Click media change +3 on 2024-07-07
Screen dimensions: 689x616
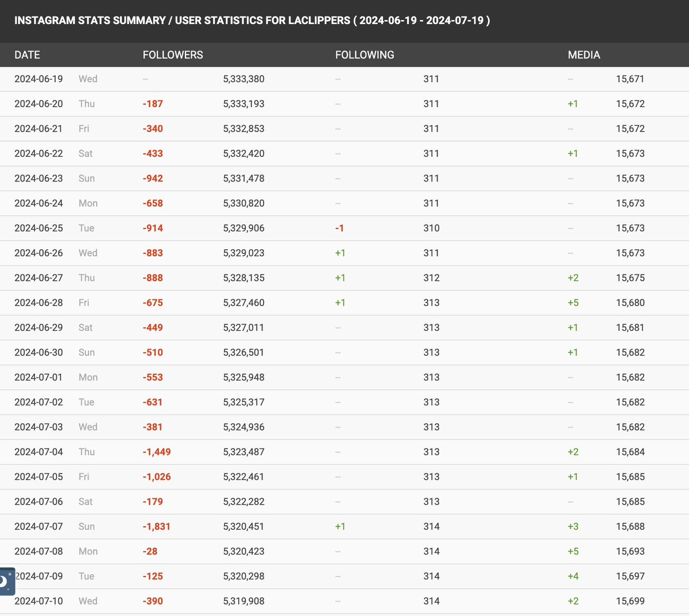573,526
